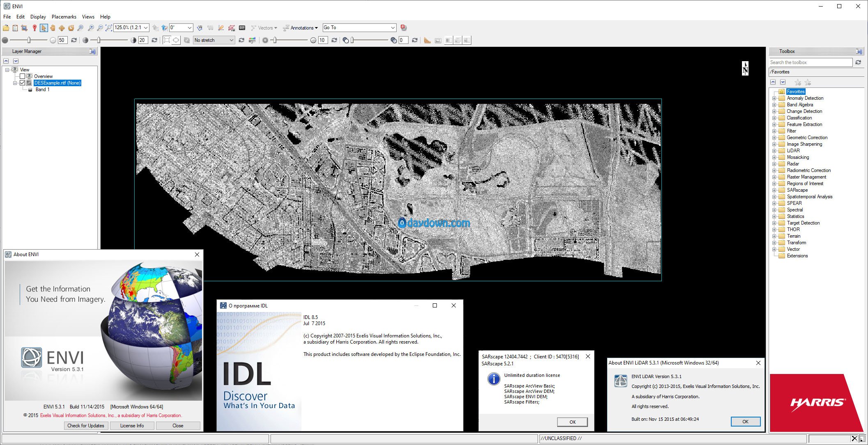Screen dimensions: 868x445
Task: Open the Edit menu
Action: 21,17
